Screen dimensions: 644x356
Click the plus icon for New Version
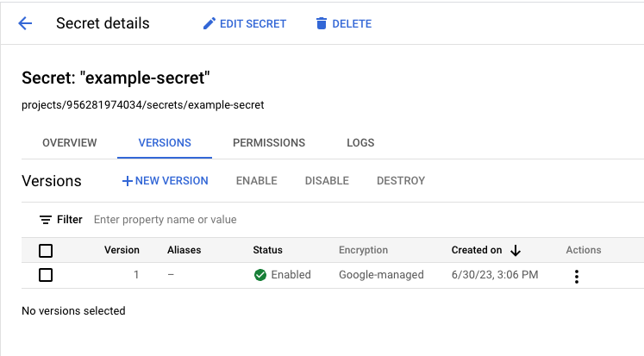[128, 181]
